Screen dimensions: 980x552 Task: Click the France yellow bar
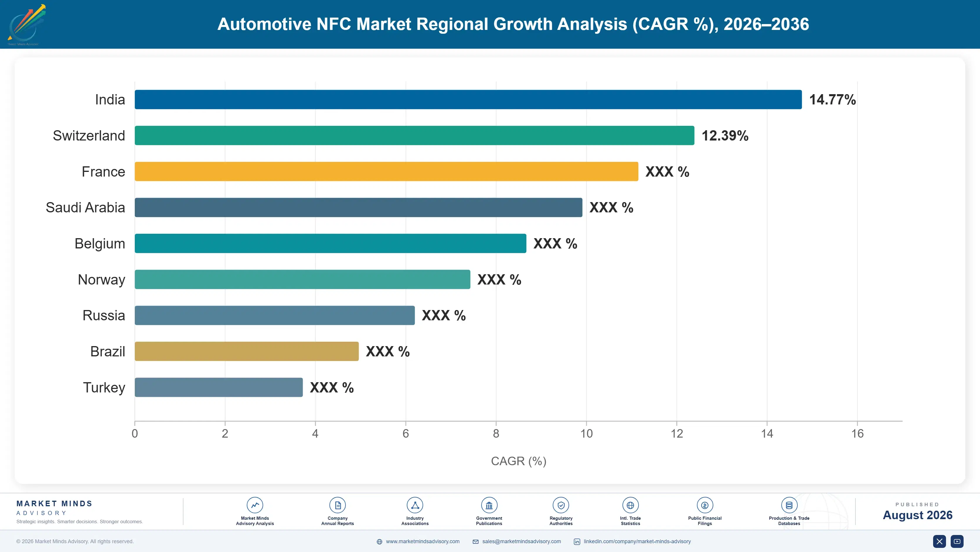(386, 171)
